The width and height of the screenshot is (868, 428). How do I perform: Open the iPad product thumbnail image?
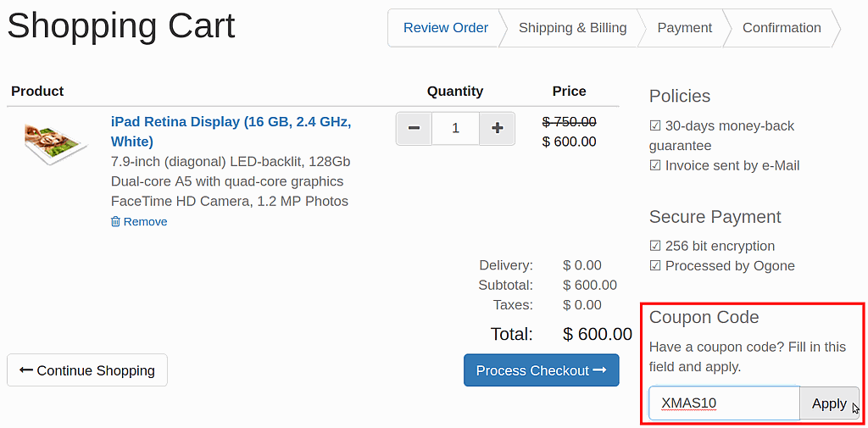(x=56, y=142)
